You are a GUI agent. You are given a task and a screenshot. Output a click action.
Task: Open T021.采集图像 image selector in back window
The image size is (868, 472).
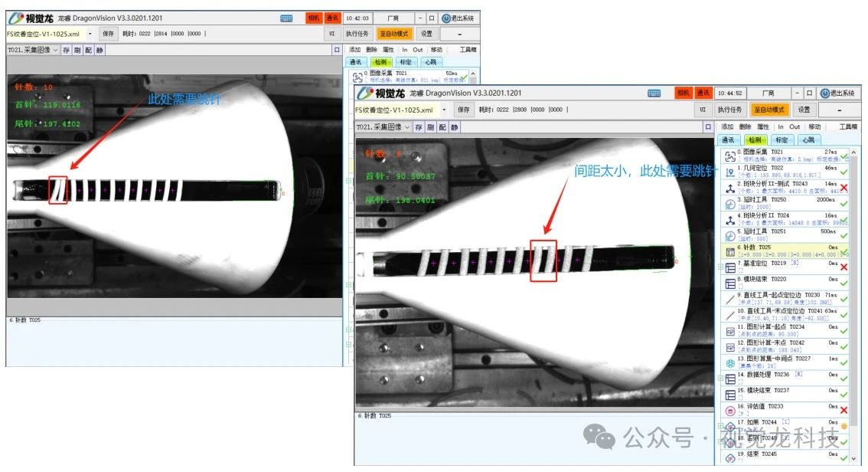click(33, 51)
